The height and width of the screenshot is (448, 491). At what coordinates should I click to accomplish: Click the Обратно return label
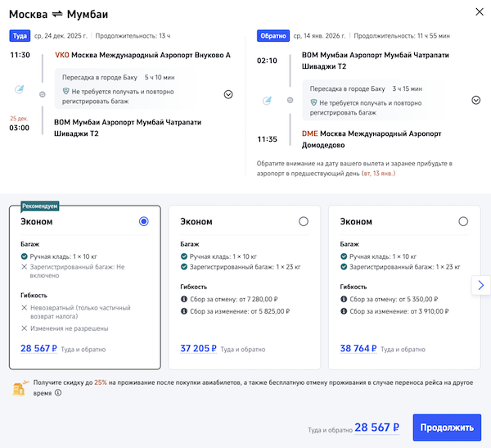pos(273,36)
